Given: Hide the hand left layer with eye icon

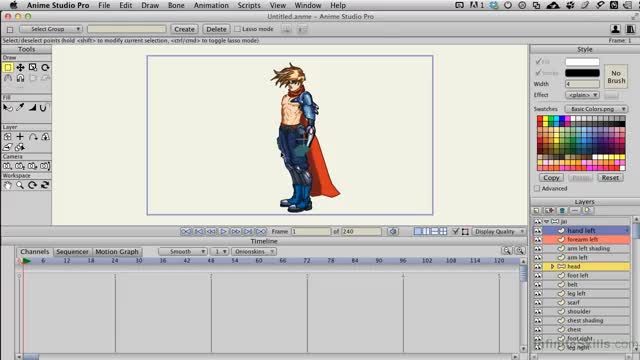Looking at the screenshot, I should pos(538,231).
